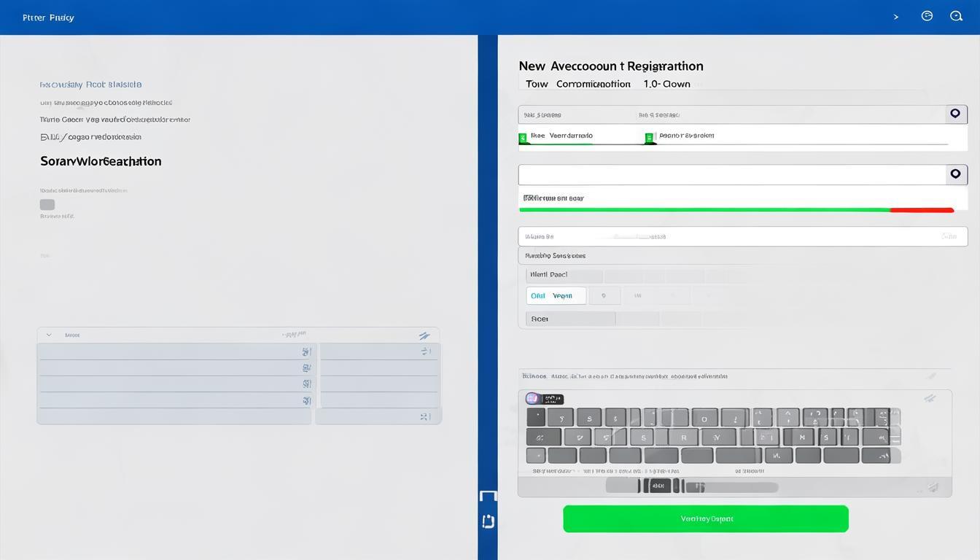Collapse the left table using its header chevron
The width and height of the screenshot is (980, 560).
[49, 335]
